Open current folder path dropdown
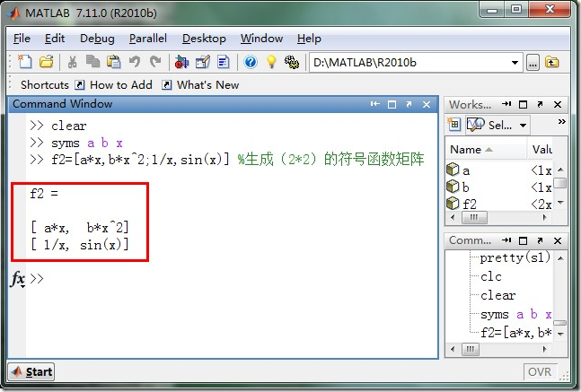The height and width of the screenshot is (392, 581). click(x=515, y=63)
